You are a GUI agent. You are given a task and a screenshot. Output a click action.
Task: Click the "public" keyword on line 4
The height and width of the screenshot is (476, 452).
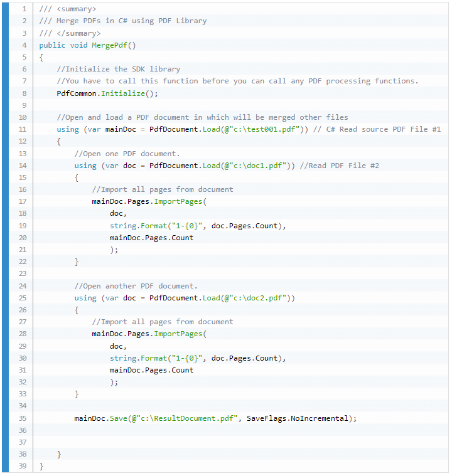tap(52, 45)
